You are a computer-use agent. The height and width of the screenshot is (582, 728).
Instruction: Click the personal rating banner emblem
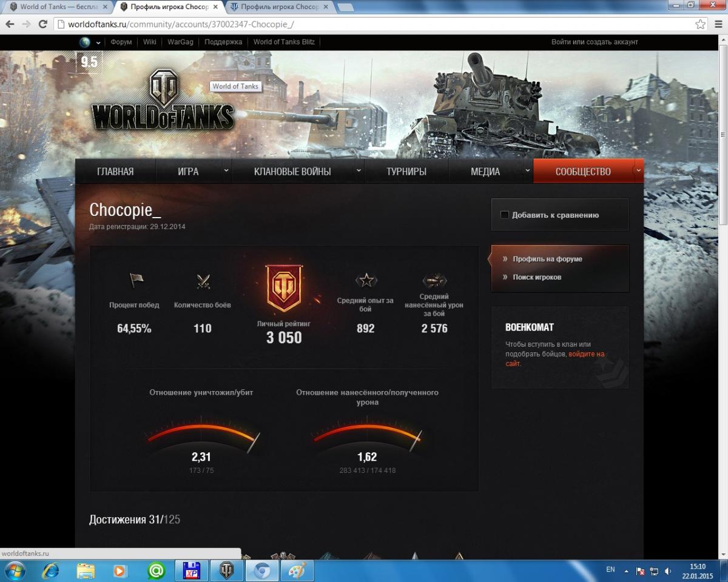[x=283, y=288]
